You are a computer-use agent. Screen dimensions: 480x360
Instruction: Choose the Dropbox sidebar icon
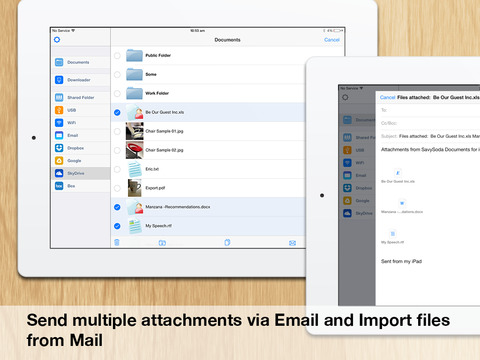click(59, 148)
